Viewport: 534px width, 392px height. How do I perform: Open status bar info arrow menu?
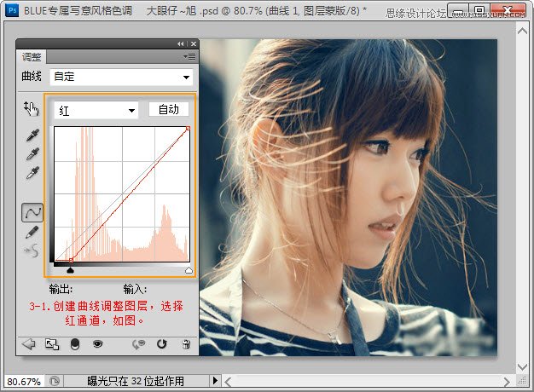[215, 380]
